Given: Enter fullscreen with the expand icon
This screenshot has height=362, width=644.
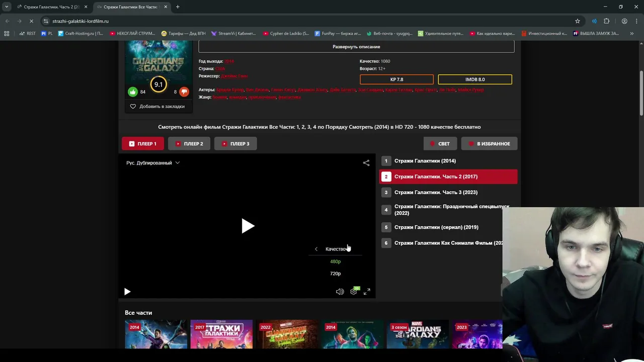Looking at the screenshot, I should click(367, 292).
